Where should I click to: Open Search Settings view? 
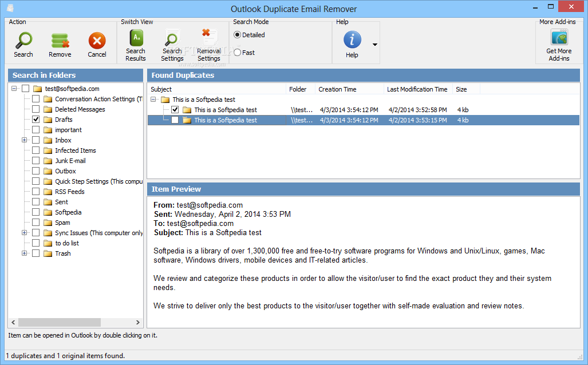(x=172, y=38)
